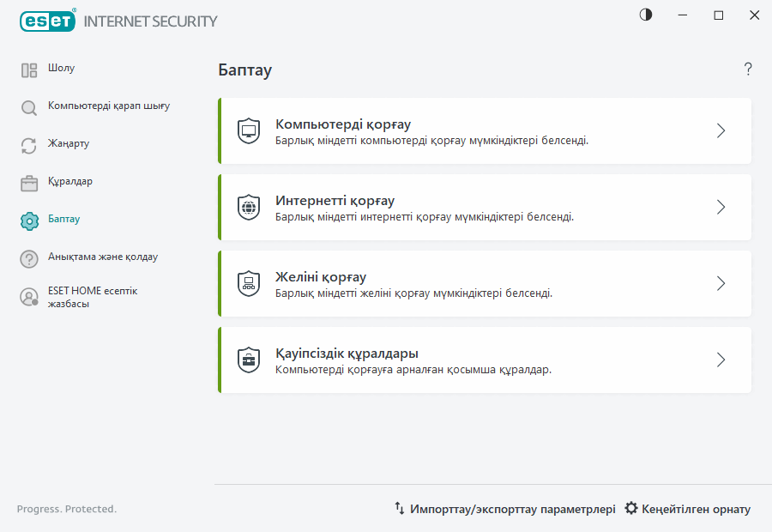
Task: Open Қауіпсіздік құралдары via its chevron
Action: (x=721, y=360)
